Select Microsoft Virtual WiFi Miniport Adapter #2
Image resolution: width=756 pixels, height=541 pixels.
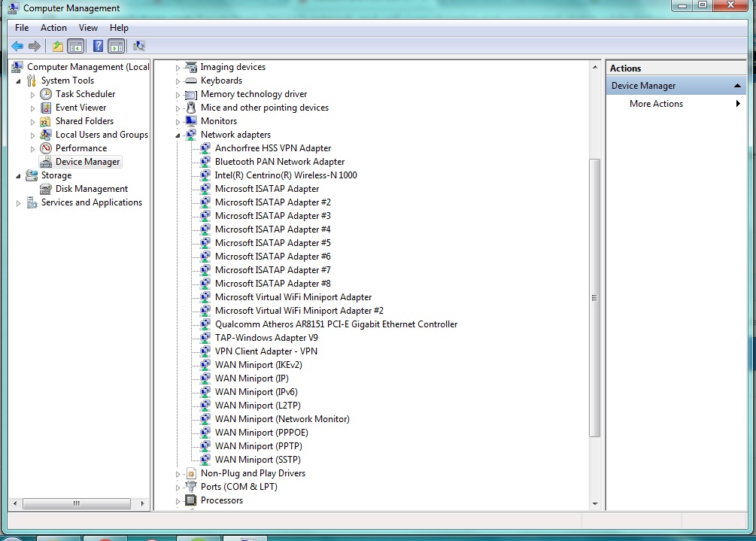point(299,311)
